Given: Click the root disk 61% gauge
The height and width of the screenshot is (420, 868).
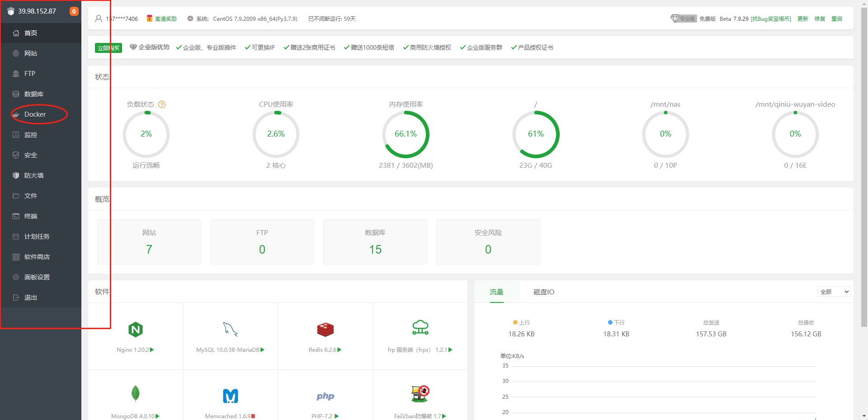Looking at the screenshot, I should (536, 134).
